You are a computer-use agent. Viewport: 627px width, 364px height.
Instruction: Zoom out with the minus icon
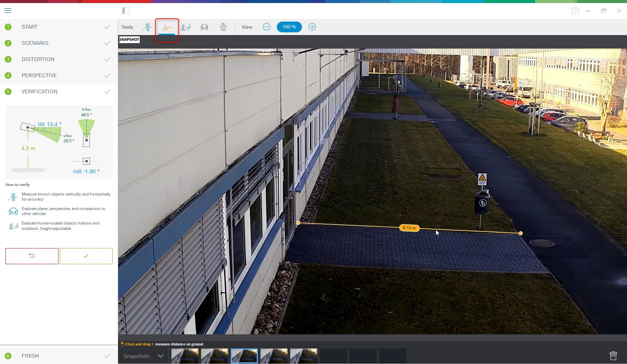pyautogui.click(x=267, y=27)
